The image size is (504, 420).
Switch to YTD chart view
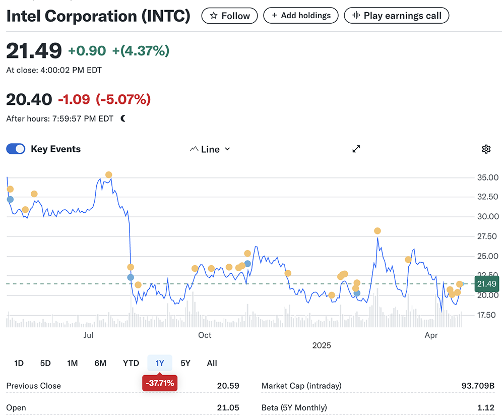pos(131,363)
